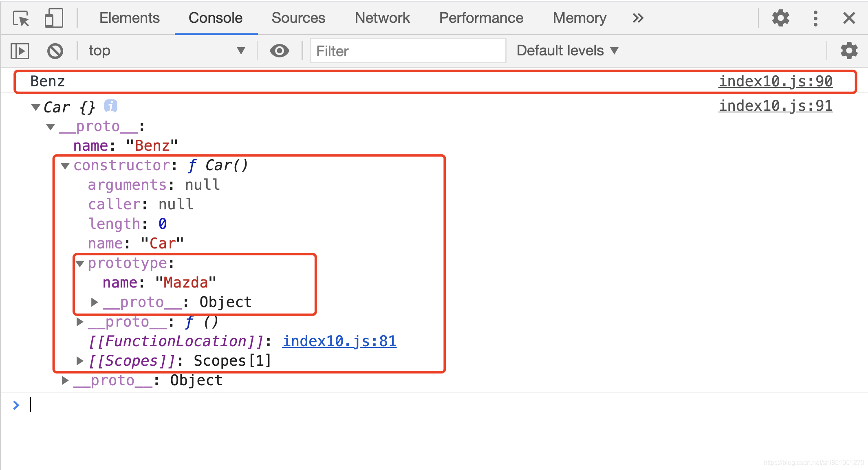The width and height of the screenshot is (868, 470).
Task: Open the three-dot customize DevTools menu
Action: tap(815, 18)
